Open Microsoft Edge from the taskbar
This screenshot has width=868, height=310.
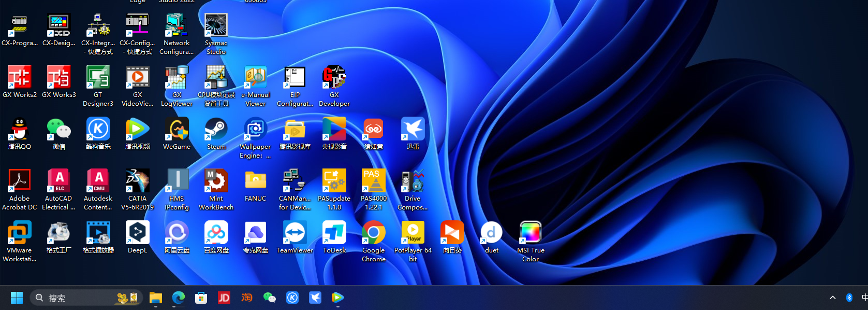(x=179, y=298)
